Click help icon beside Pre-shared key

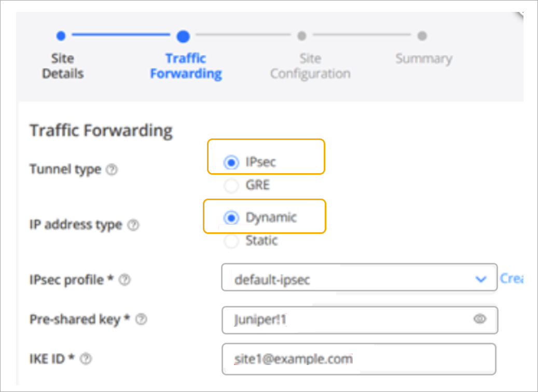coord(142,320)
